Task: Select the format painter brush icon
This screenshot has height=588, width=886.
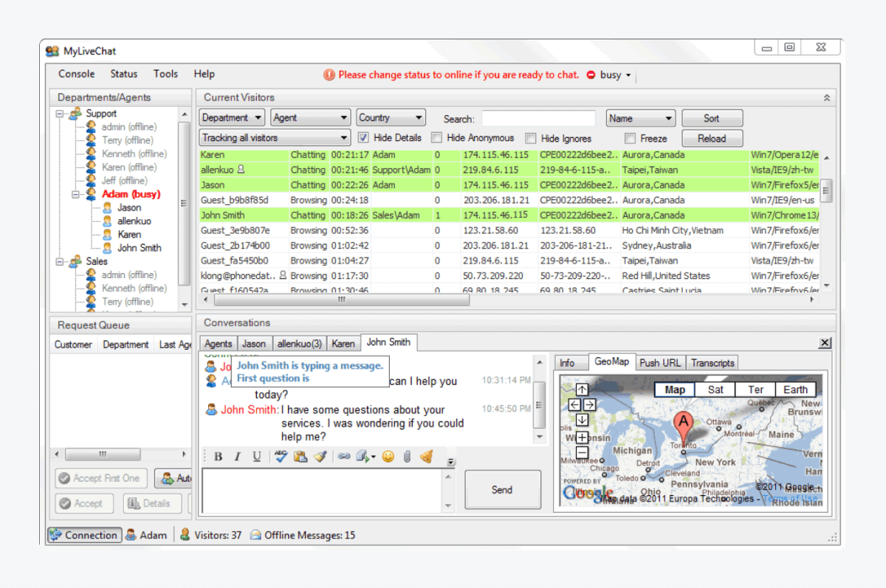Action: [320, 456]
